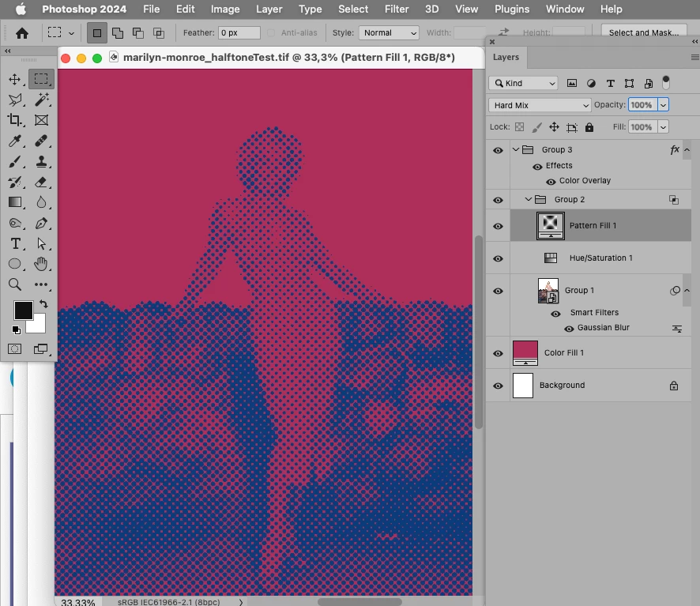Choose Intersect with Selection mode
This screenshot has width=700, height=606.
(159, 33)
